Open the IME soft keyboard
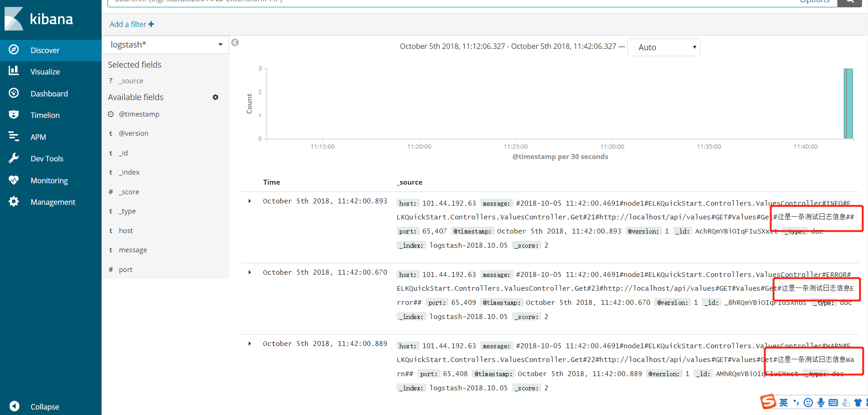868x415 pixels. [833, 403]
